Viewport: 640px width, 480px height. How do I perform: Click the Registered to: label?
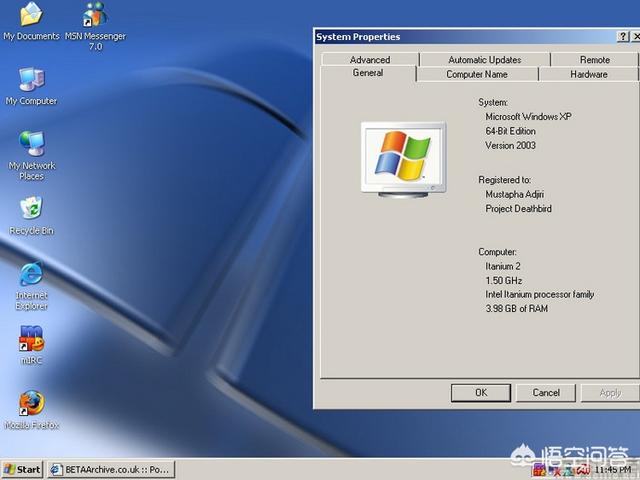click(x=504, y=180)
